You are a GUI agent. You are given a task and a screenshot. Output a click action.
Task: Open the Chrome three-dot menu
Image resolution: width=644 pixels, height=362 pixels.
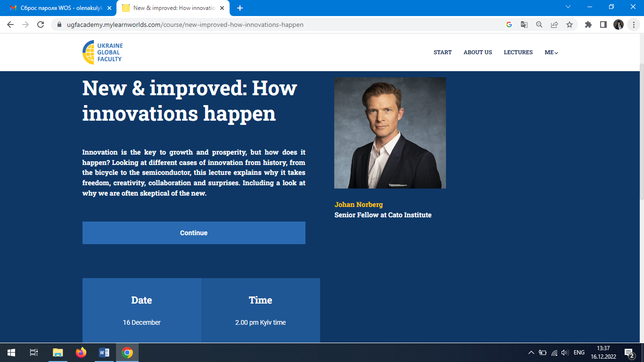pyautogui.click(x=633, y=25)
